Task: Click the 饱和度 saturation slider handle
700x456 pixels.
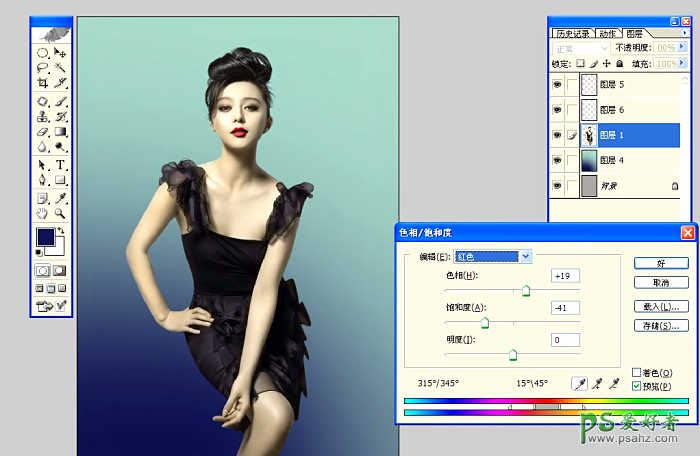Action: [485, 323]
